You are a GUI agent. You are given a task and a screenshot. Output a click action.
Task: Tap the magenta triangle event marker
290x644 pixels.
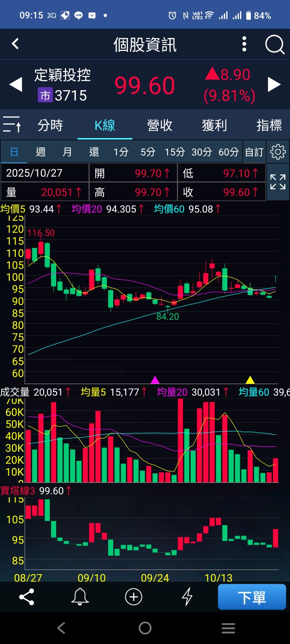pyautogui.click(x=155, y=380)
